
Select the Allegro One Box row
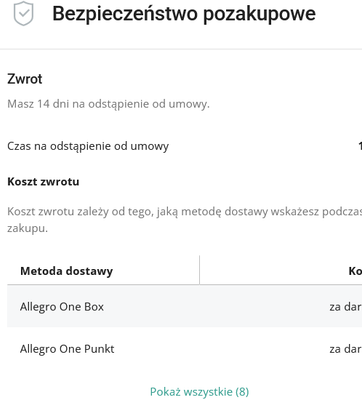185,306
